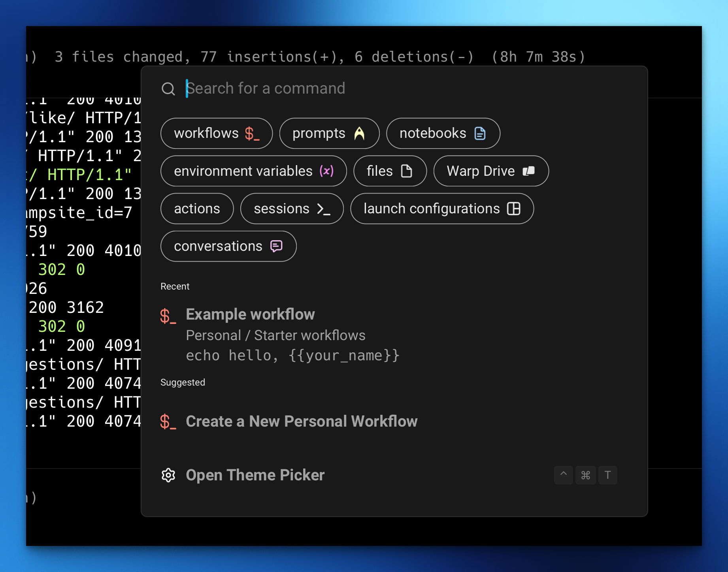Click the files page icon
Viewport: 728px width, 572px height.
(406, 171)
